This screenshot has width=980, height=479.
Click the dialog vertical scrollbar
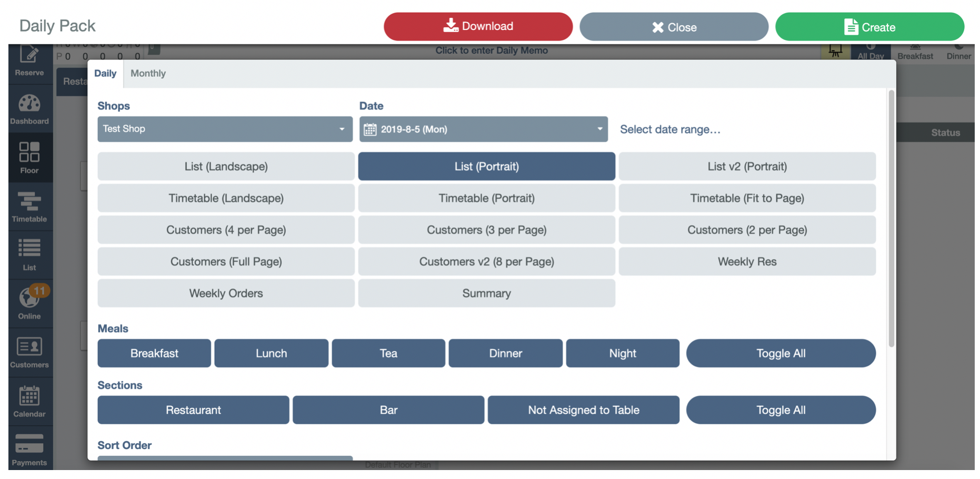pyautogui.click(x=891, y=218)
